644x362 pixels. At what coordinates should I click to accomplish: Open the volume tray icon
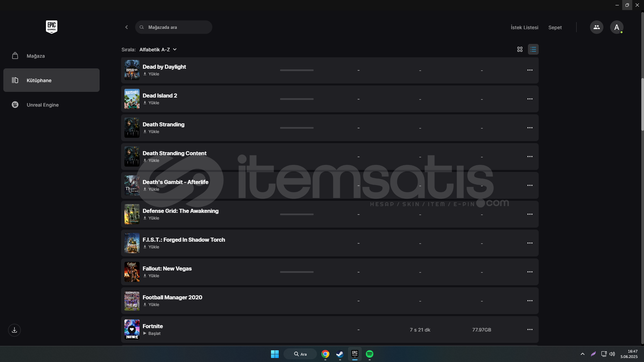pos(612,354)
